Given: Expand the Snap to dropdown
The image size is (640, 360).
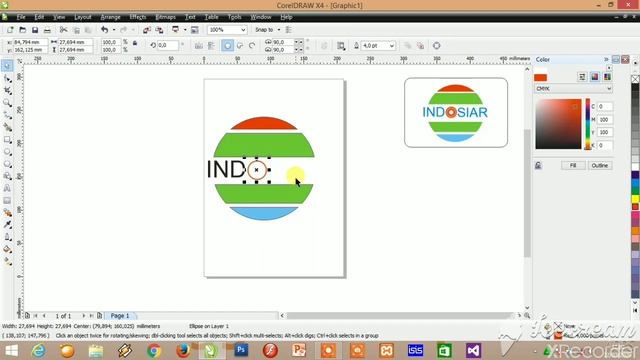Looking at the screenshot, I should pos(279,30).
